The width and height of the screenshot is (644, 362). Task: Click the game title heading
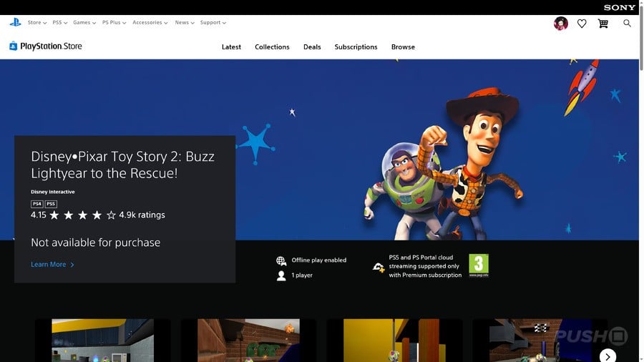coord(123,165)
